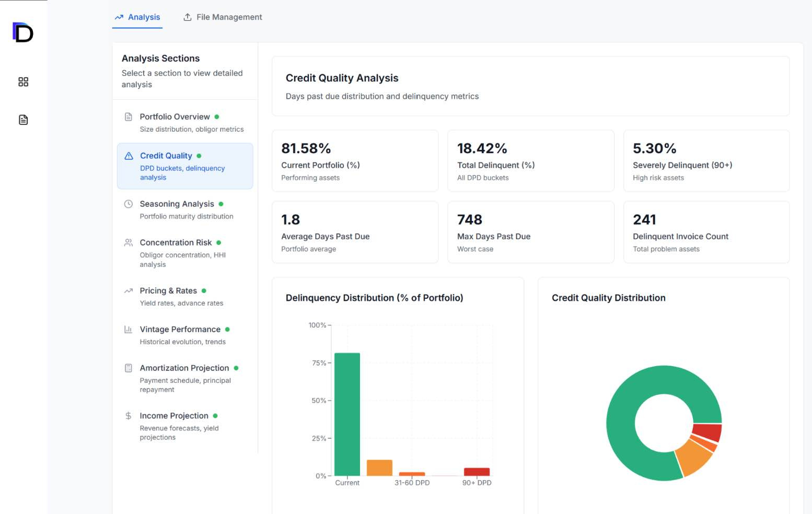Select the dollar icon beside Income Projection
The width and height of the screenshot is (812, 514).
click(x=128, y=415)
